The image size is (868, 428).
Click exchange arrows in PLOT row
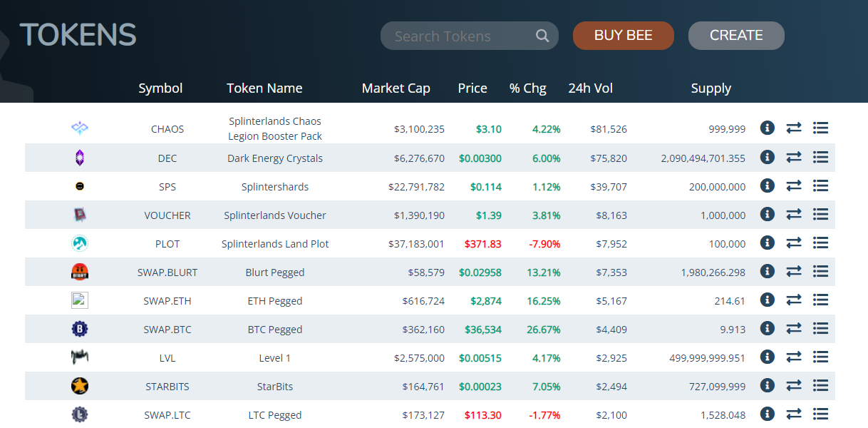click(794, 243)
